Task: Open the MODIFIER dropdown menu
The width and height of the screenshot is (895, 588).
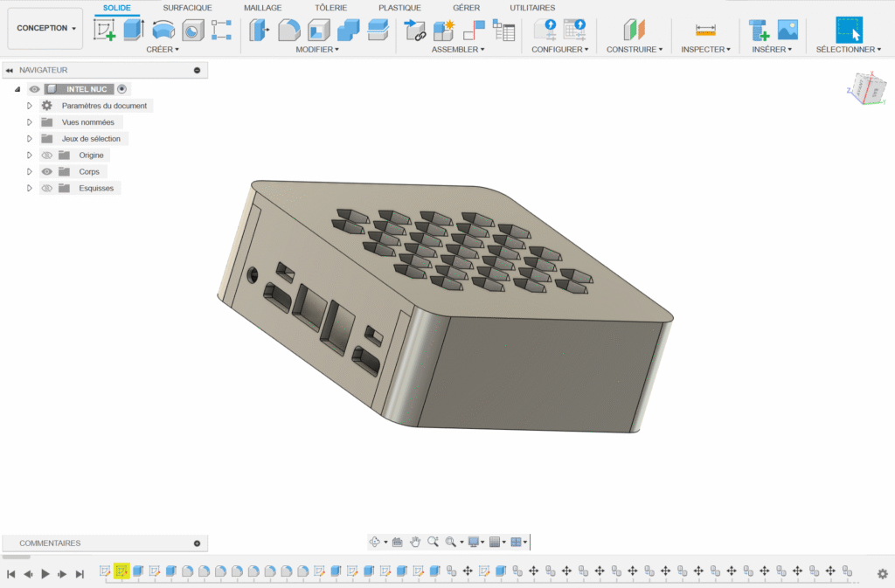Action: point(316,50)
